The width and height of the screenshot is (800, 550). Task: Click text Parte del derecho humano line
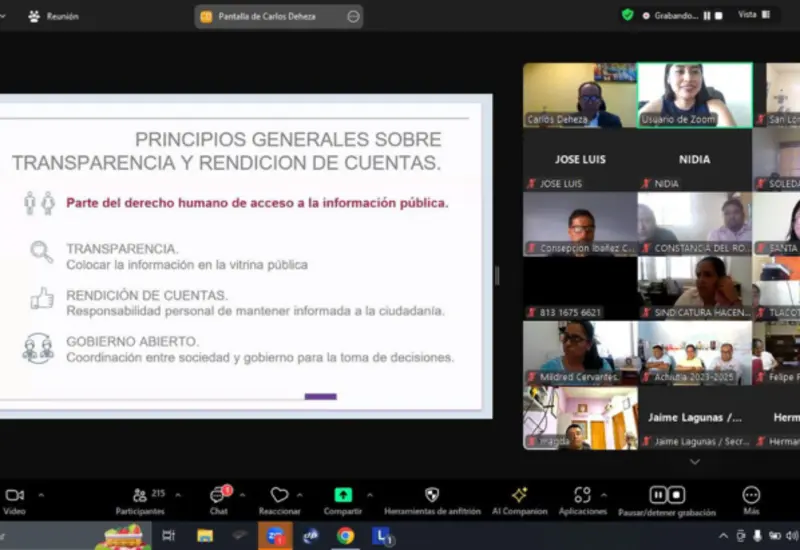point(257,203)
